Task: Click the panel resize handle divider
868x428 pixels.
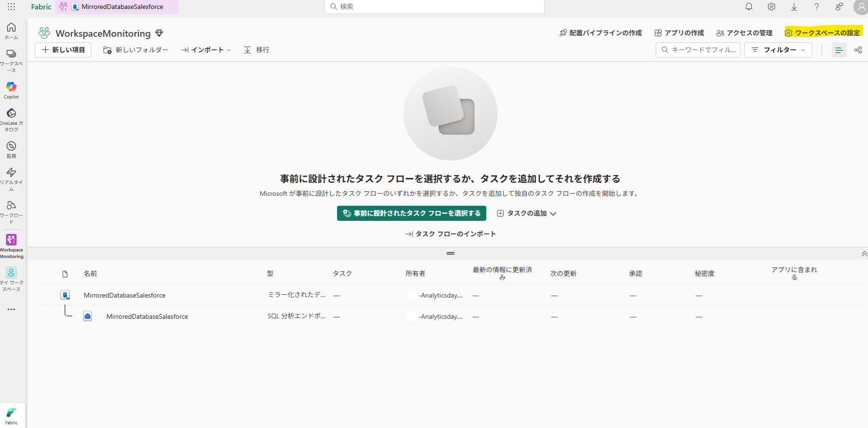Action: [x=450, y=253]
